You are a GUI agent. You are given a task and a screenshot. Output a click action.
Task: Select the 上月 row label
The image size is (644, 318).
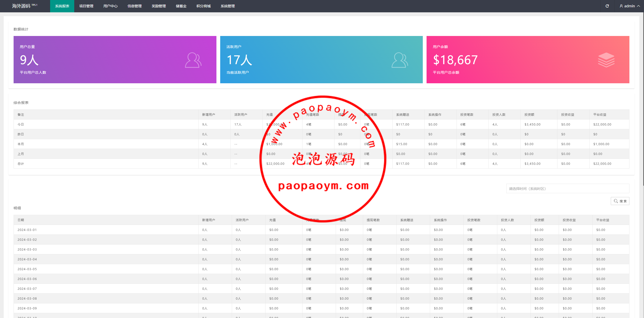(x=21, y=154)
